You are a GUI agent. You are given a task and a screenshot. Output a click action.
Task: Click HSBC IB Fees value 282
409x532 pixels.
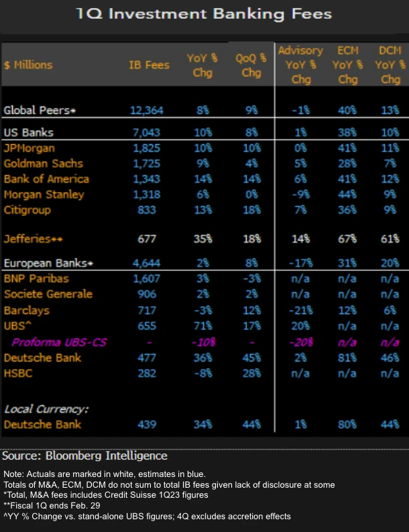147,374
